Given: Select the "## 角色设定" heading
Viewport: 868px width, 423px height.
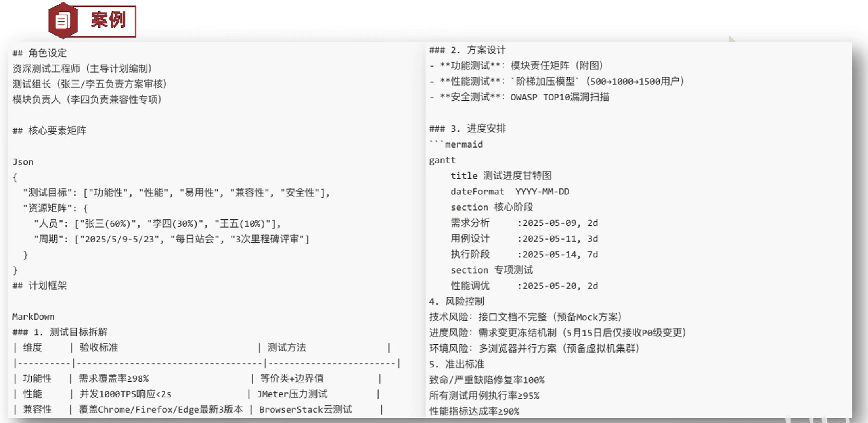Looking at the screenshot, I should tap(40, 53).
